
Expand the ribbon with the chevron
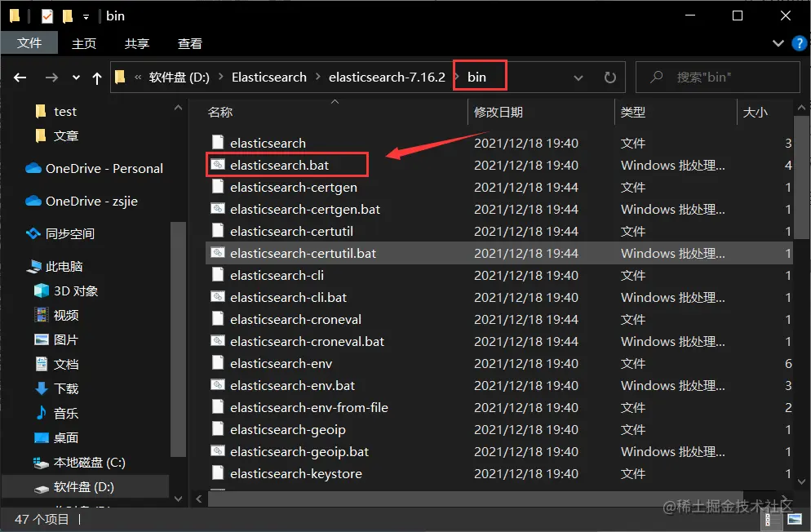[x=778, y=43]
